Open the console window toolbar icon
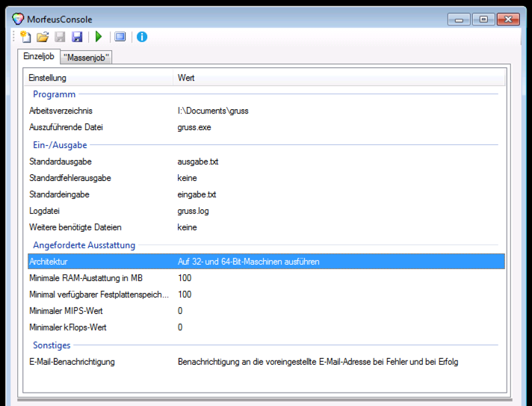This screenshot has width=532, height=406. click(120, 37)
